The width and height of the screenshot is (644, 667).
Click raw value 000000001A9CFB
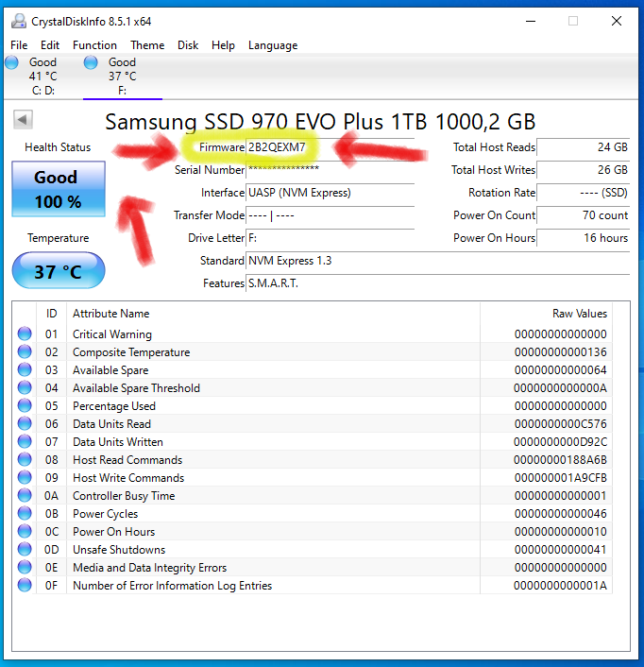click(560, 478)
